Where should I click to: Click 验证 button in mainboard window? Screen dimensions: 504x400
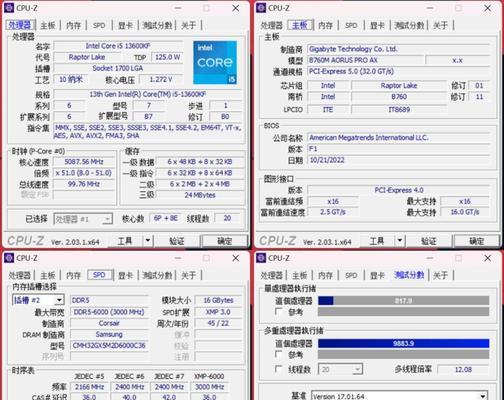pos(429,240)
